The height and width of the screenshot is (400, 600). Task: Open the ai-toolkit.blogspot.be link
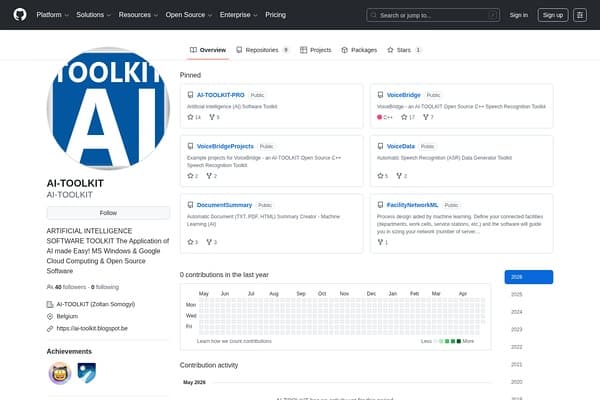(92, 328)
